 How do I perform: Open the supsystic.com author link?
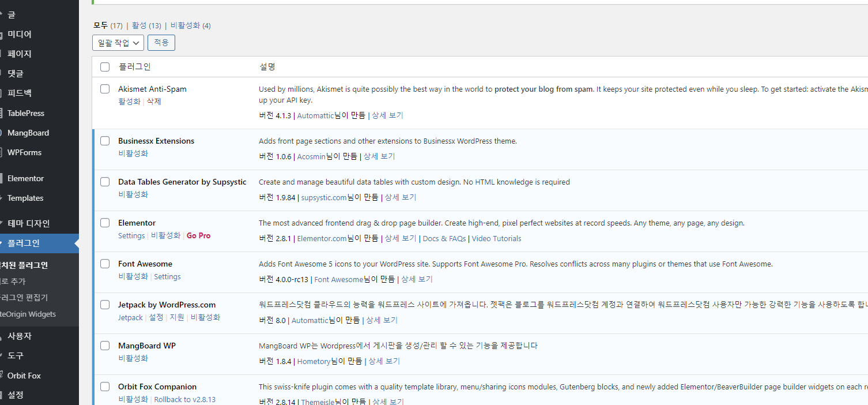click(324, 197)
